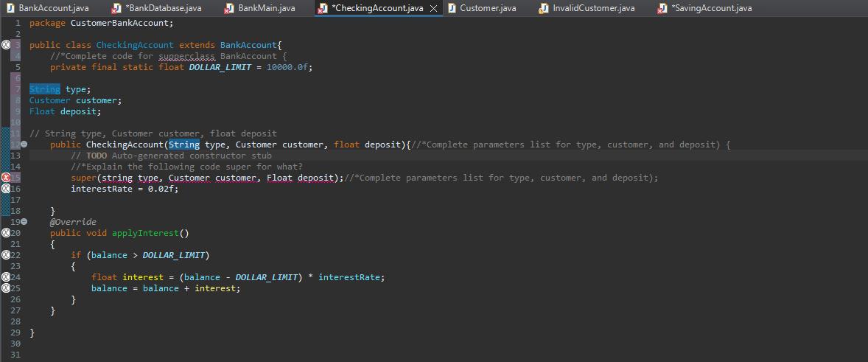Click the BankAccount.java file icon
The height and width of the screenshot is (362, 868).
pyautogui.click(x=10, y=8)
